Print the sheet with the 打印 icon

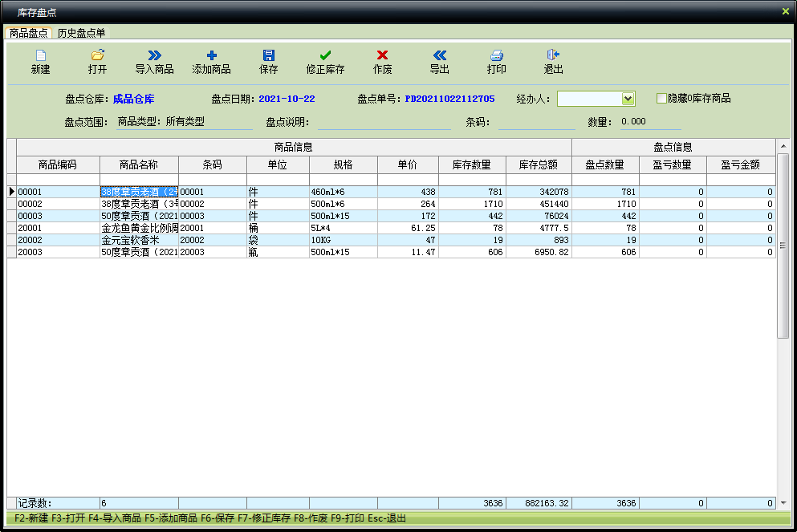pyautogui.click(x=497, y=55)
